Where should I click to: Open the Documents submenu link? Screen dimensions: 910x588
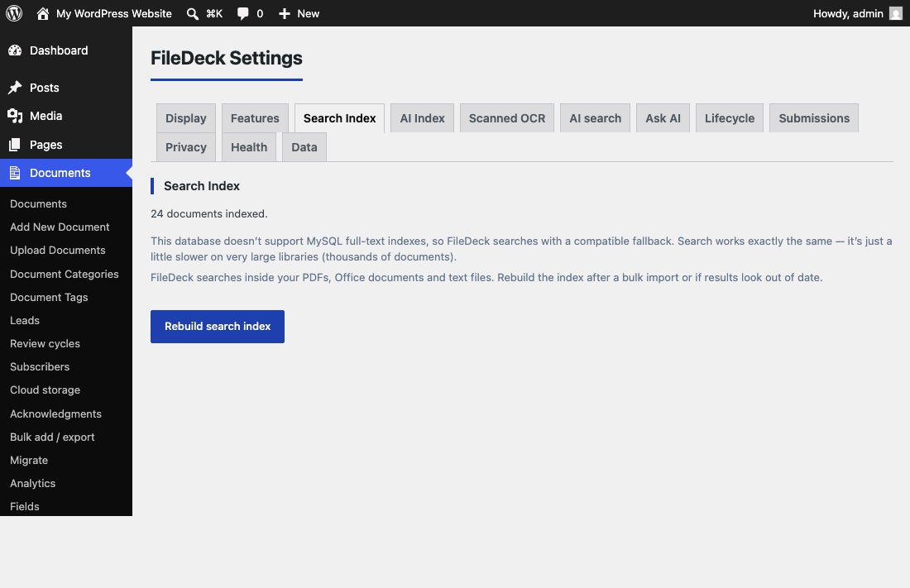click(38, 203)
